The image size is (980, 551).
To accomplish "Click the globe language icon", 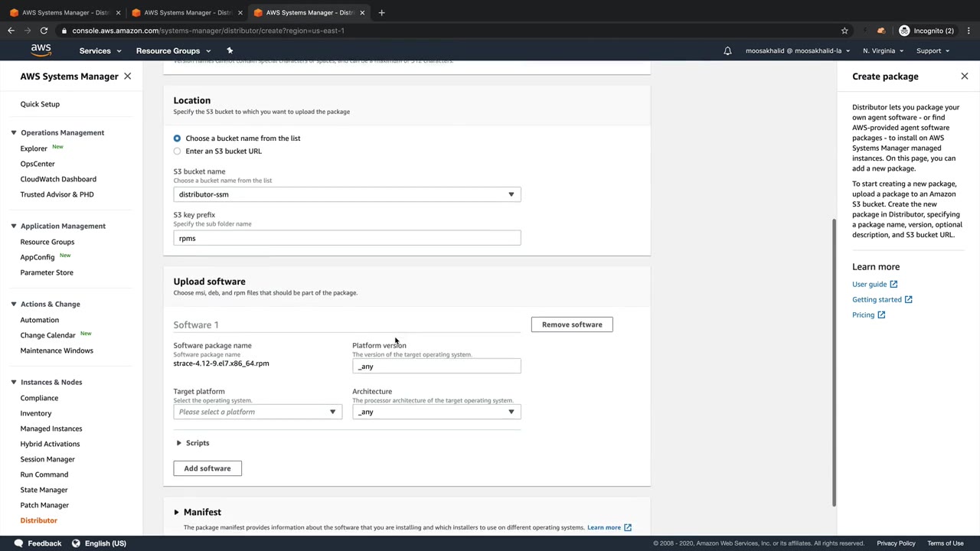I will (76, 543).
